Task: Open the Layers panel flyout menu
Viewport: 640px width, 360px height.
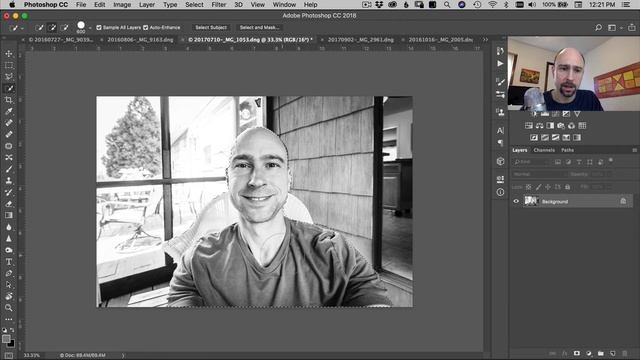Action: tap(634, 150)
